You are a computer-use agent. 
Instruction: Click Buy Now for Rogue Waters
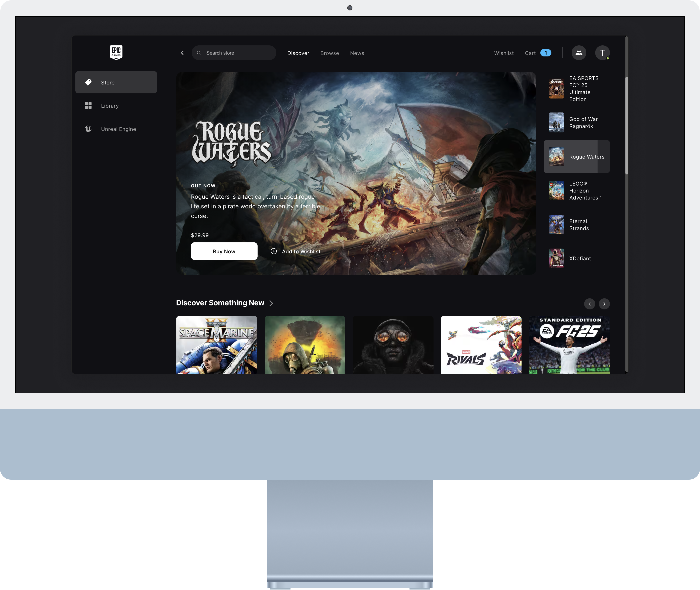(x=224, y=251)
